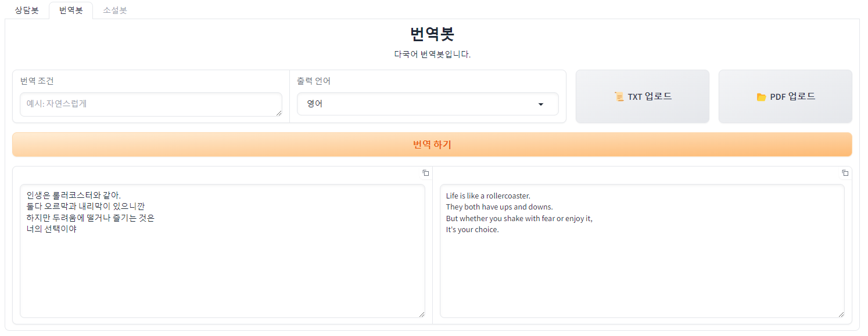Select the 번역봇 tab
The height and width of the screenshot is (336, 868).
[71, 10]
